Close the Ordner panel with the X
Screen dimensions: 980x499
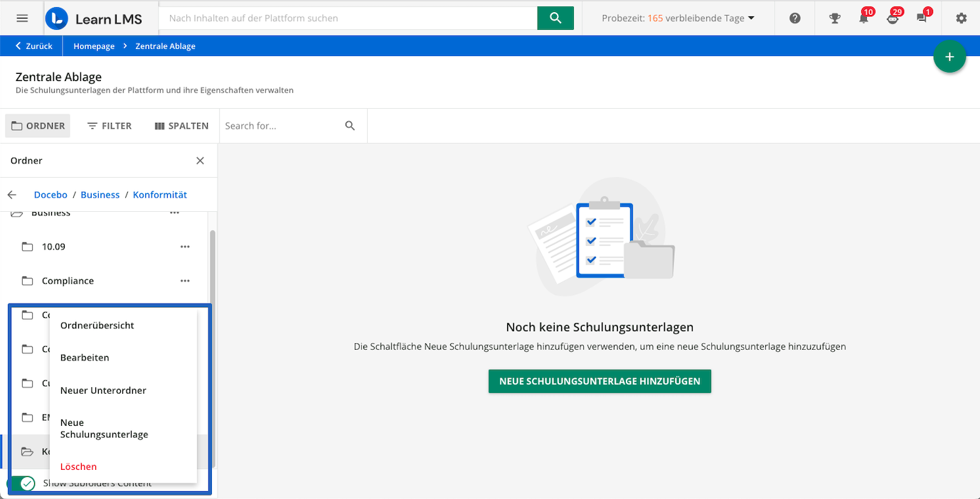(x=200, y=160)
